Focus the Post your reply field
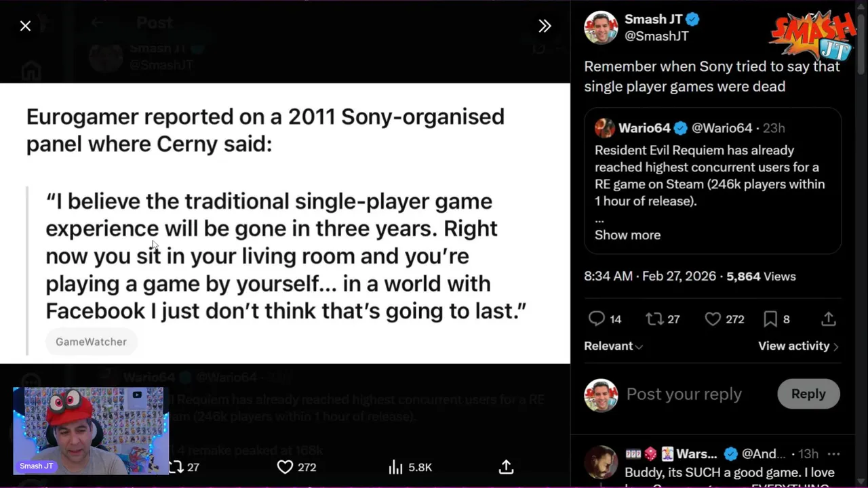Screen dimensions: 868x488 [684, 394]
